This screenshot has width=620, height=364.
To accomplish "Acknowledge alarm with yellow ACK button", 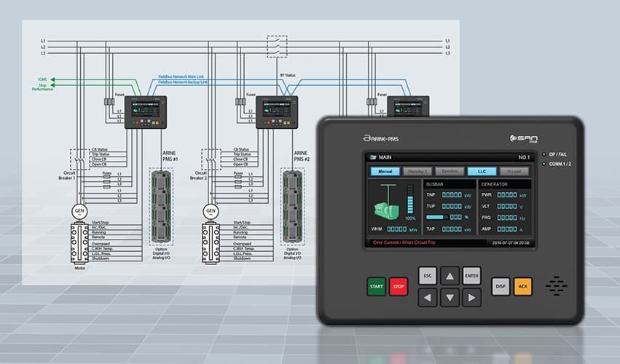I will 522,287.
